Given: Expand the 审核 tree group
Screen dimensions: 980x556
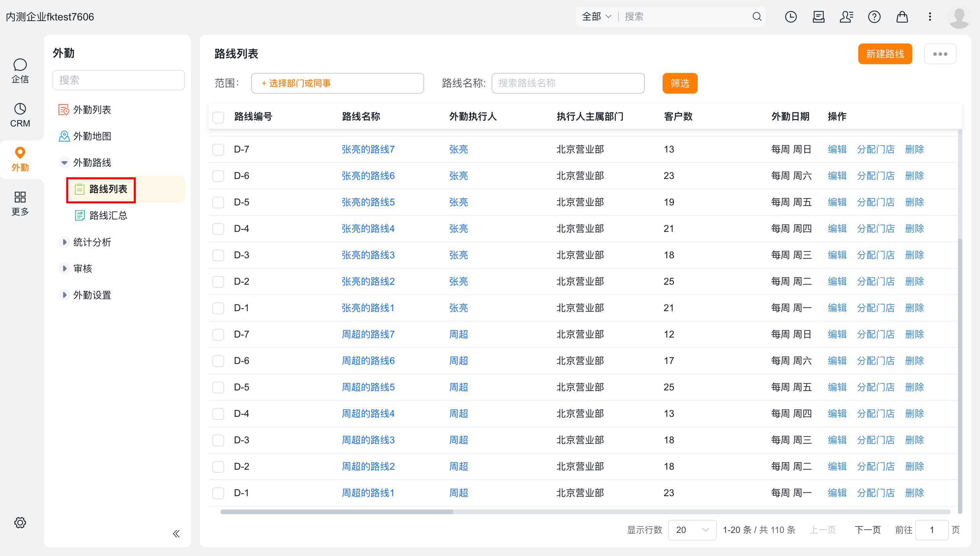Looking at the screenshot, I should [x=64, y=268].
